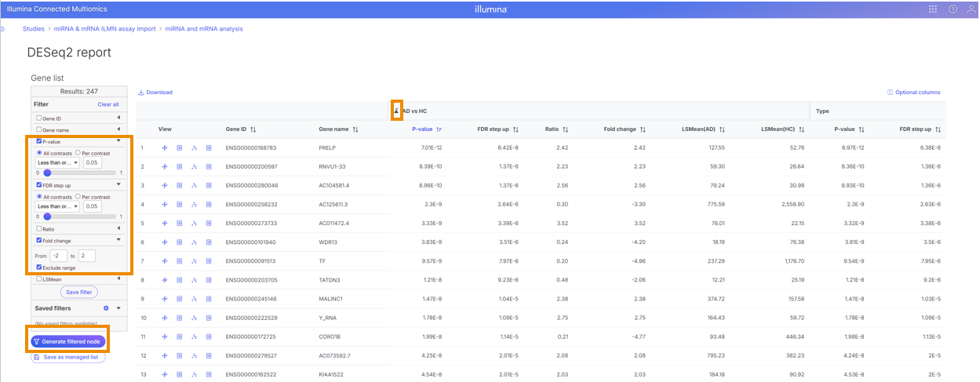The height and width of the screenshot is (382, 980).
Task: Sort by Fold change column arrows
Action: pos(643,129)
